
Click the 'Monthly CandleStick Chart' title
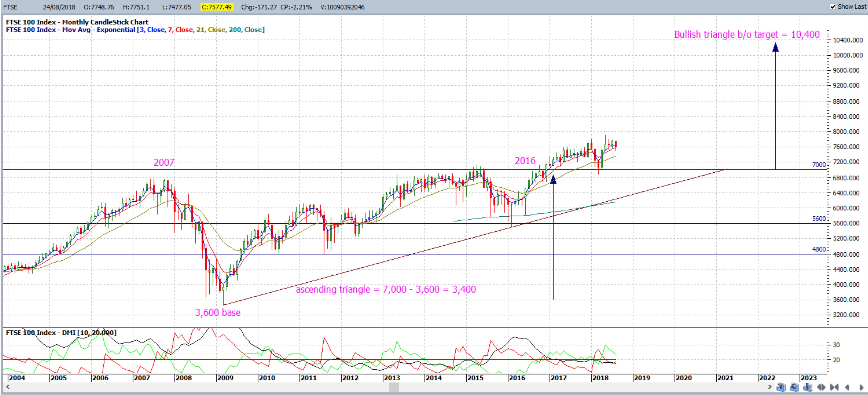click(x=105, y=22)
